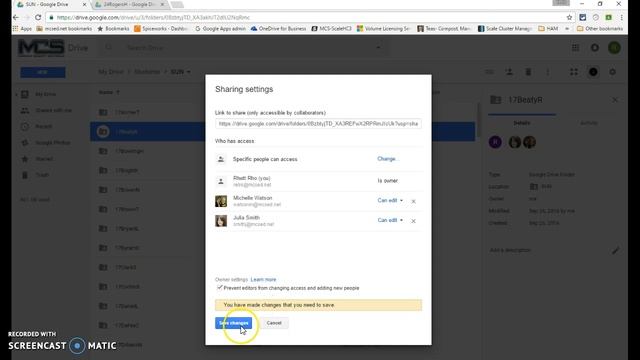Image resolution: width=640 pixels, height=360 pixels.
Task: Open Drive settings gear
Action: (612, 72)
